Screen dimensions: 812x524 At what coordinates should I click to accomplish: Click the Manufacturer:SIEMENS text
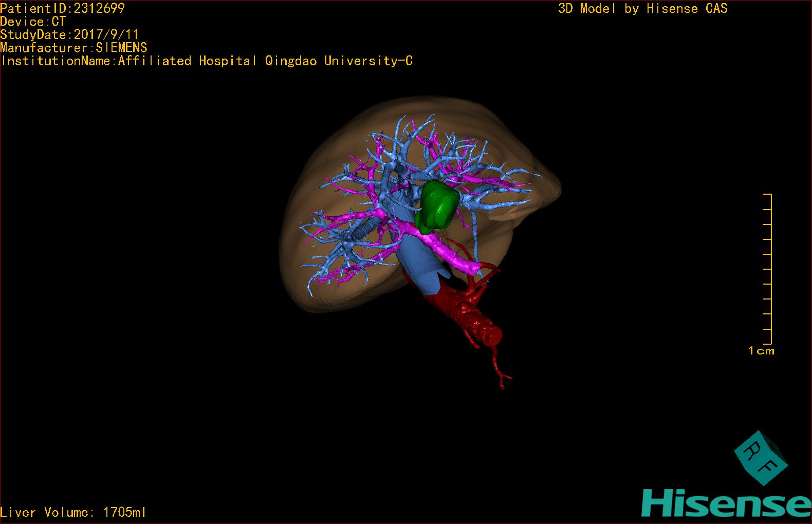[x=73, y=48]
